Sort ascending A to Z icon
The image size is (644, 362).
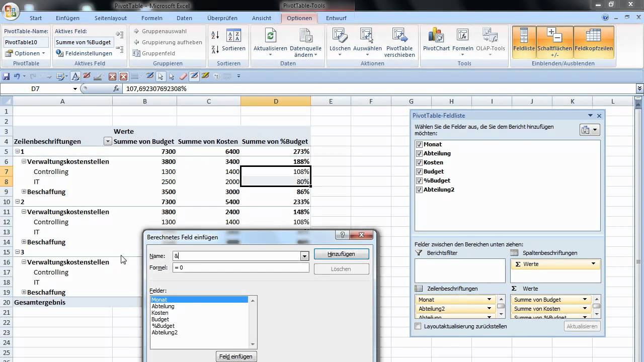click(215, 35)
